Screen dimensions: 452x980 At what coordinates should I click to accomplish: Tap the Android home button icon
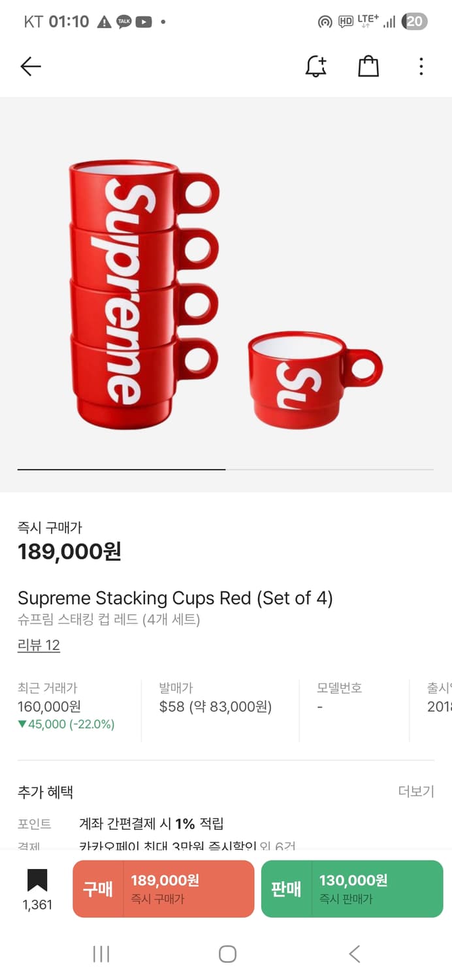(x=227, y=954)
